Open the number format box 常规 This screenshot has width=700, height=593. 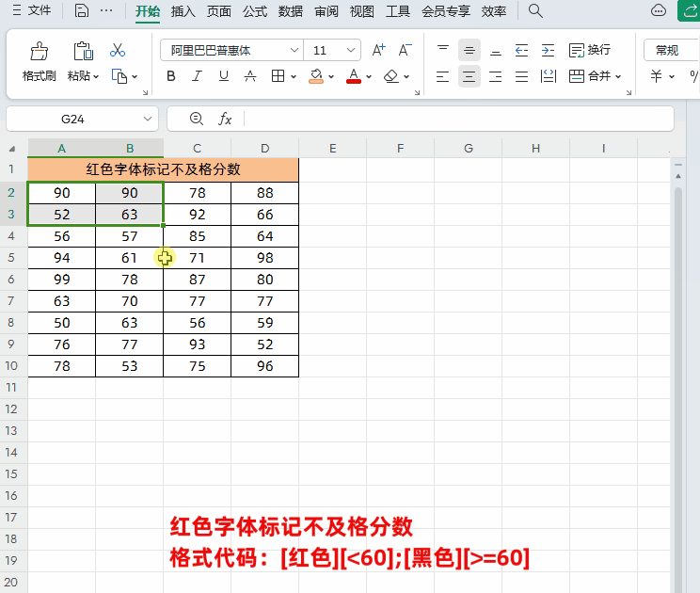(671, 50)
